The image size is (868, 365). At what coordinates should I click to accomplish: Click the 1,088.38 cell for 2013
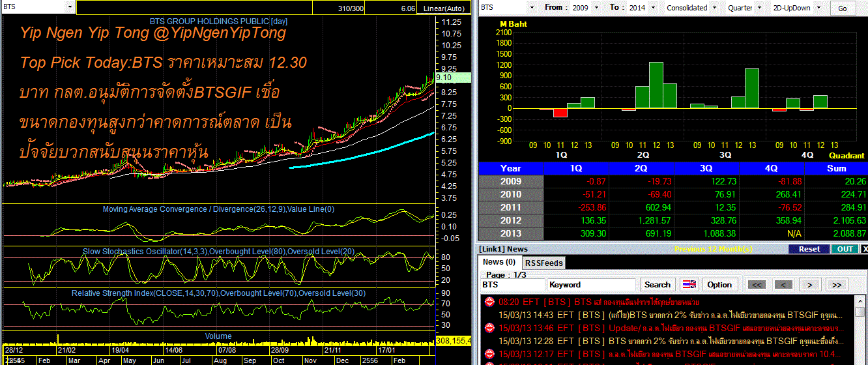point(706,233)
